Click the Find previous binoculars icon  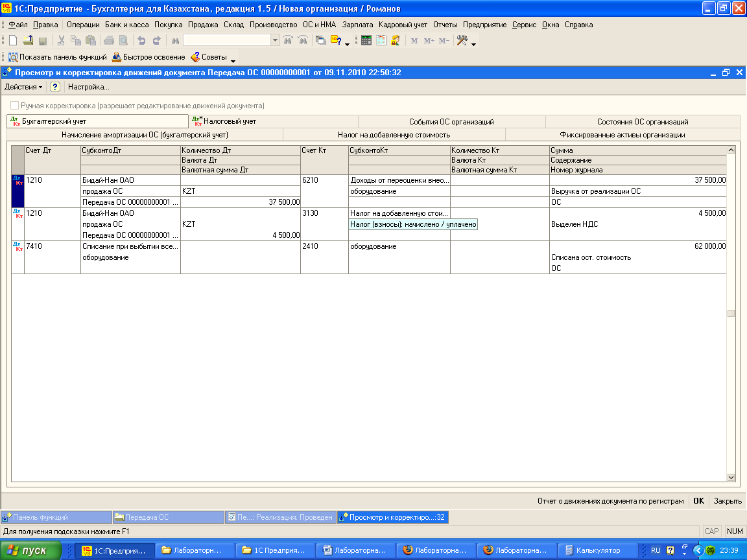303,41
